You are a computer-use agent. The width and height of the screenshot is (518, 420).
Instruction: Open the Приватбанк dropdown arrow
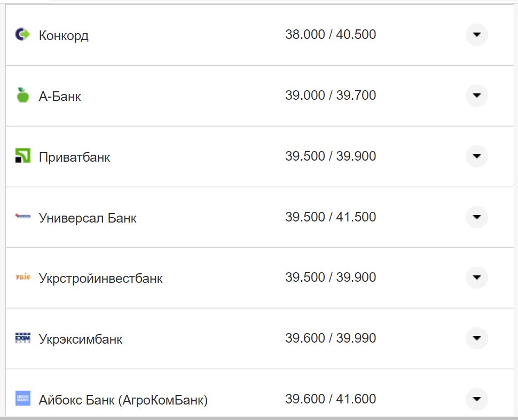[x=476, y=156]
